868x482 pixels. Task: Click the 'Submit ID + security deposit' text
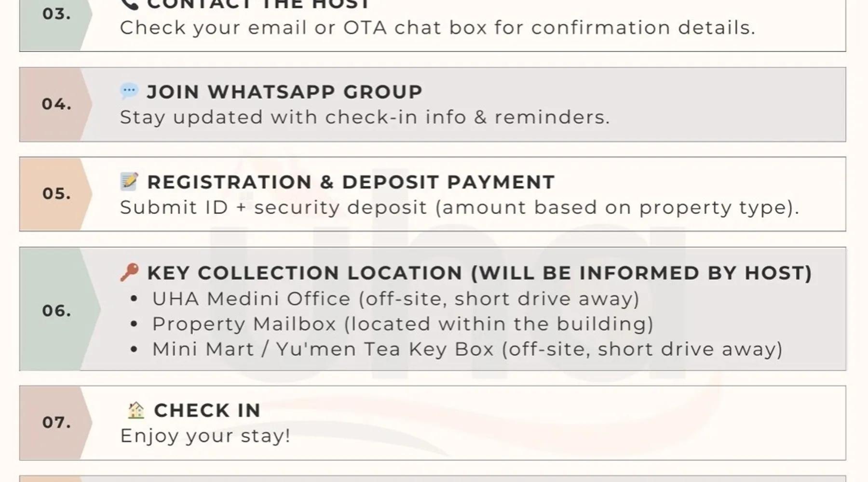[459, 207]
